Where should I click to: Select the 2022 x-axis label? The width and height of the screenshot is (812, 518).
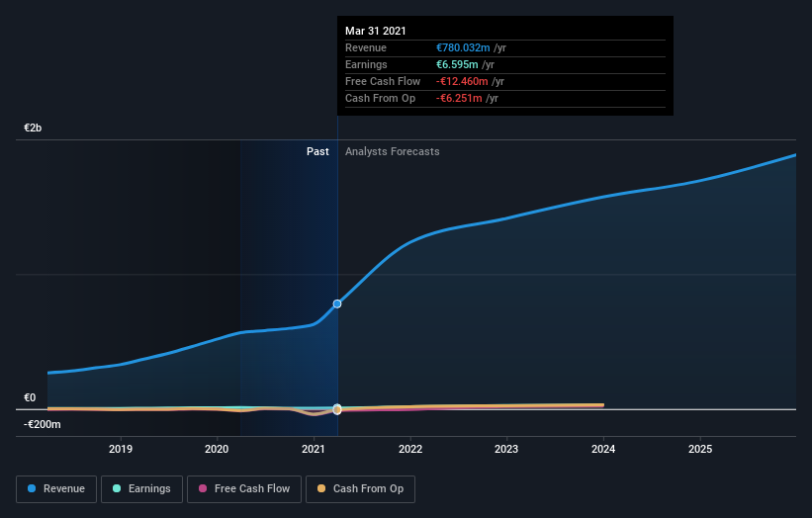410,449
